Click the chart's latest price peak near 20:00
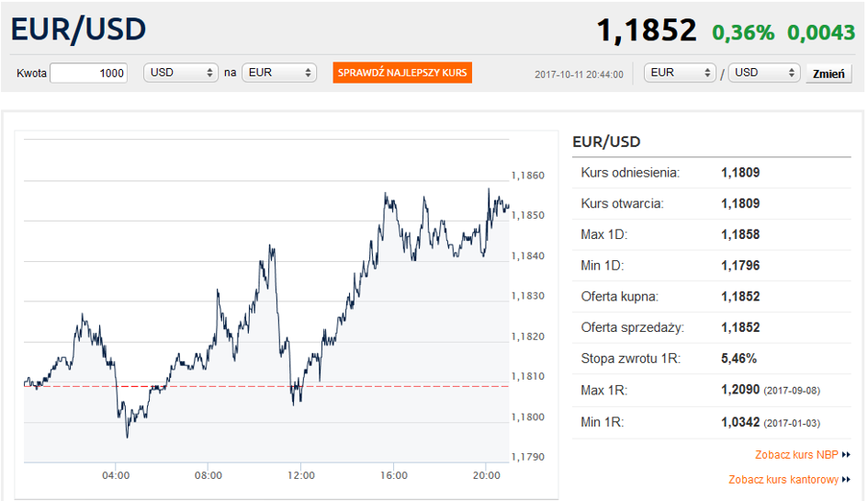The image size is (868, 501). point(490,190)
